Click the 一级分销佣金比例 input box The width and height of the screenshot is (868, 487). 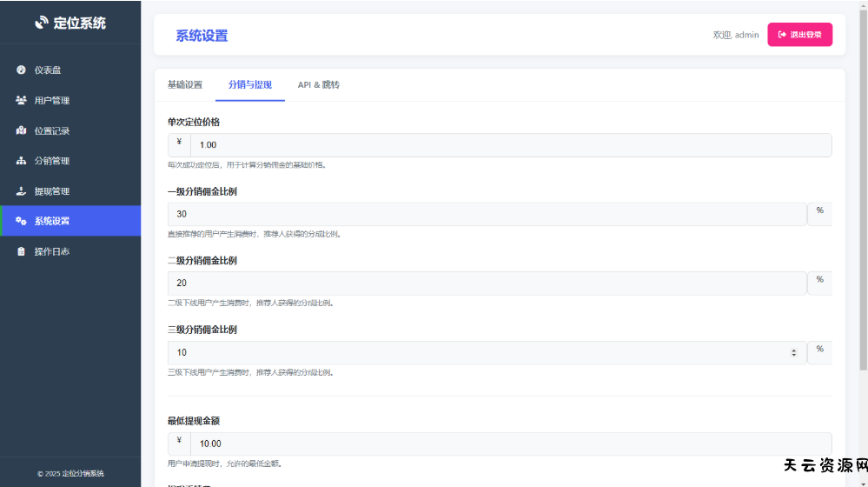pyautogui.click(x=487, y=214)
